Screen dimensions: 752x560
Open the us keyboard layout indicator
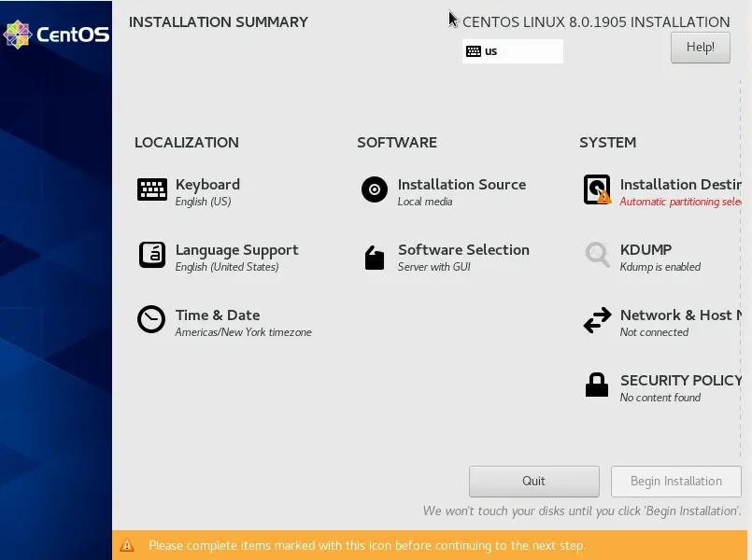(513, 51)
